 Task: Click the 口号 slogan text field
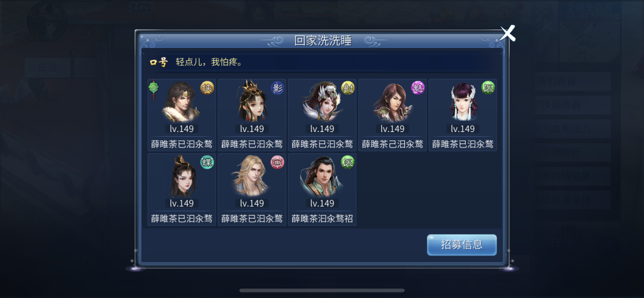pos(322,63)
